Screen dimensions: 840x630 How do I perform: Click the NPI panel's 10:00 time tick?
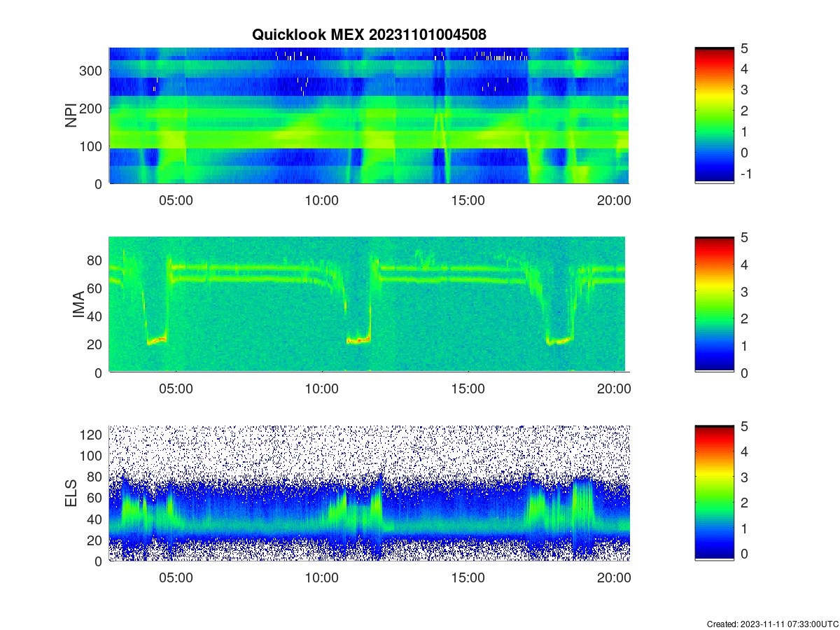point(322,200)
